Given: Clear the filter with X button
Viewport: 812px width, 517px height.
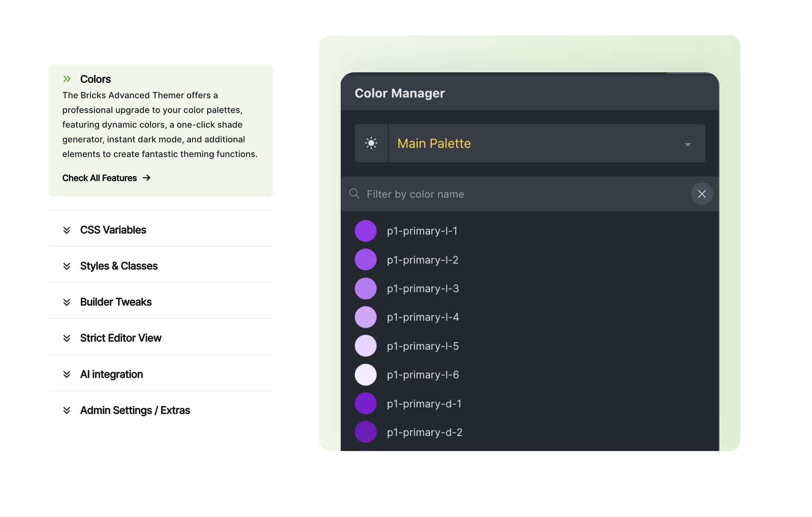Looking at the screenshot, I should pyautogui.click(x=702, y=194).
